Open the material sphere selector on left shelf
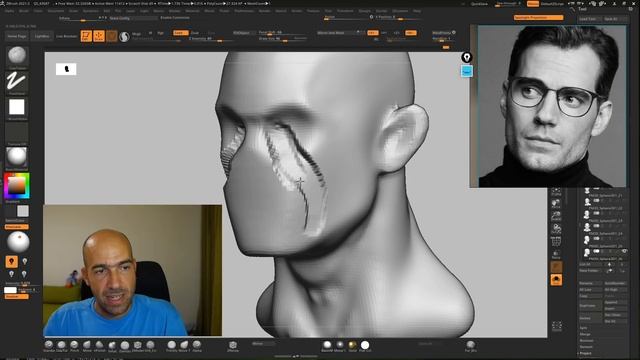This screenshot has width=640, height=360. pyautogui.click(x=17, y=157)
